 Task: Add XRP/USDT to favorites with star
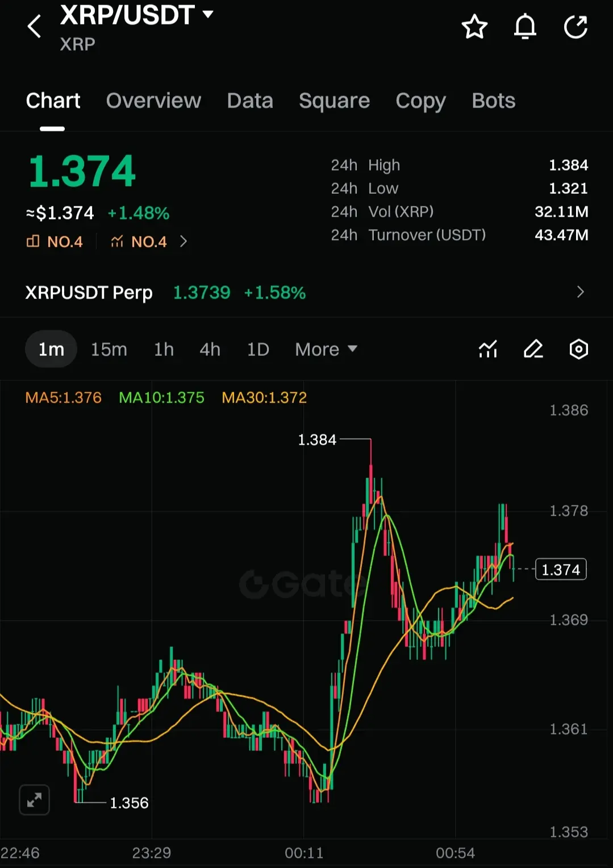click(x=474, y=27)
